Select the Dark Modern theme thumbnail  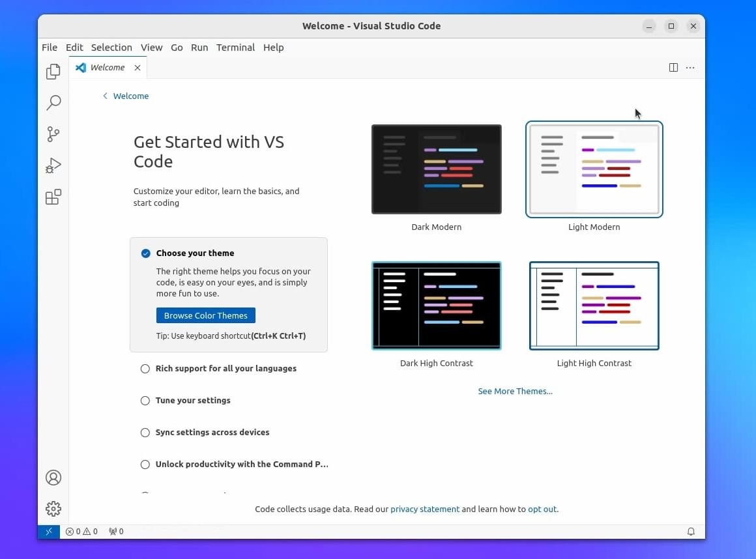point(437,169)
